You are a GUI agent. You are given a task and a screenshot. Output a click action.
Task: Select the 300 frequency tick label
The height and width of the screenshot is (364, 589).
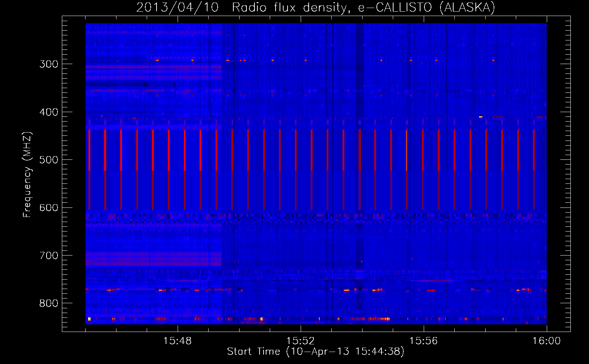click(49, 64)
